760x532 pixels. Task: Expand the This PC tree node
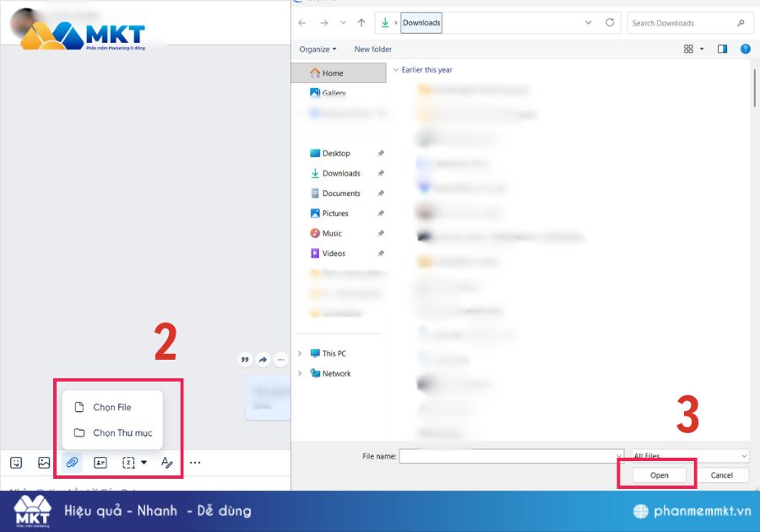coord(300,354)
